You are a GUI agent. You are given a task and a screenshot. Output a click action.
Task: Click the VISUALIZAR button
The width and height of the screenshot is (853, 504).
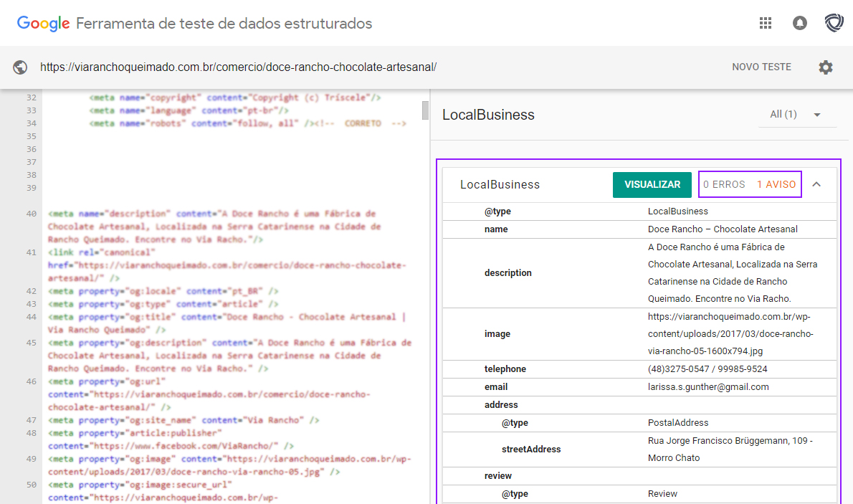652,184
